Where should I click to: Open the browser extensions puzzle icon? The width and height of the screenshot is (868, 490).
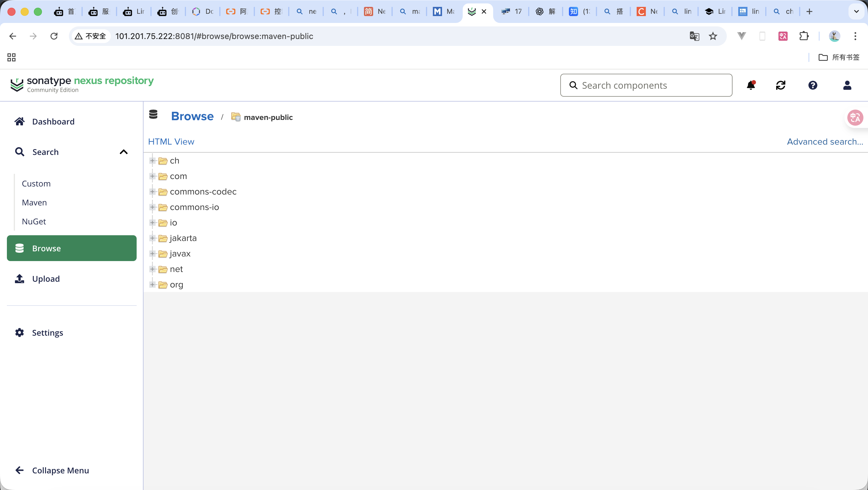click(804, 36)
